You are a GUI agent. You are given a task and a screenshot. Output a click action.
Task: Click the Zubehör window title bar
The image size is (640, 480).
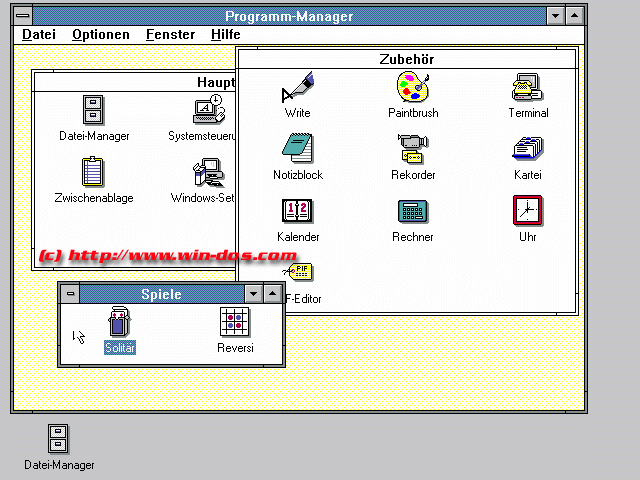coord(406,59)
